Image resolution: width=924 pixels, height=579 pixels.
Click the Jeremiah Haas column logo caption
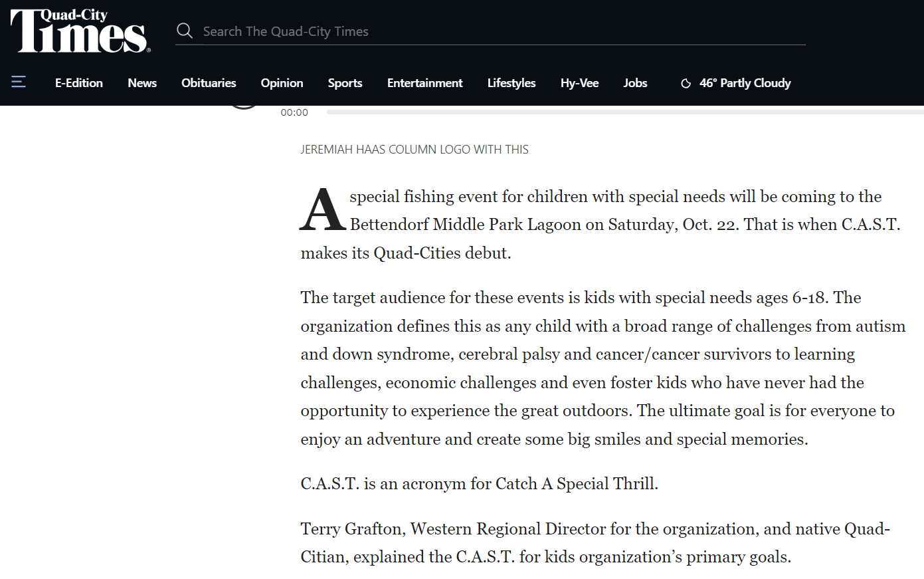[415, 150]
